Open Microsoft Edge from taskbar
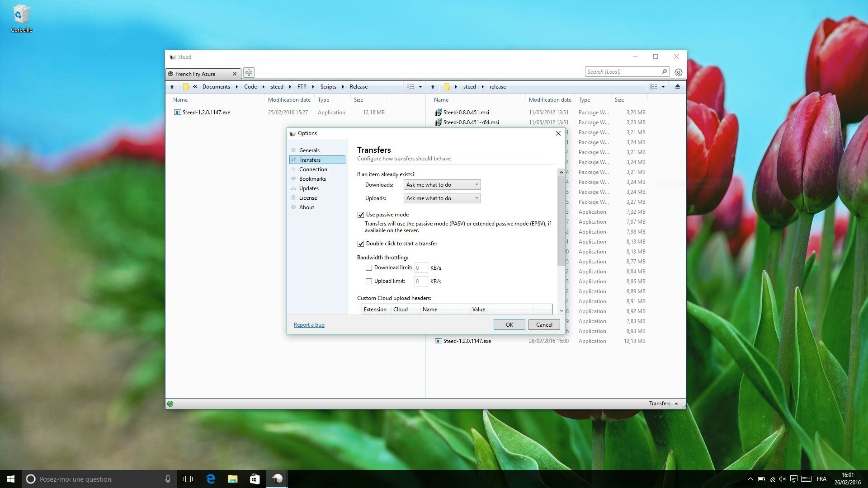 (211, 479)
